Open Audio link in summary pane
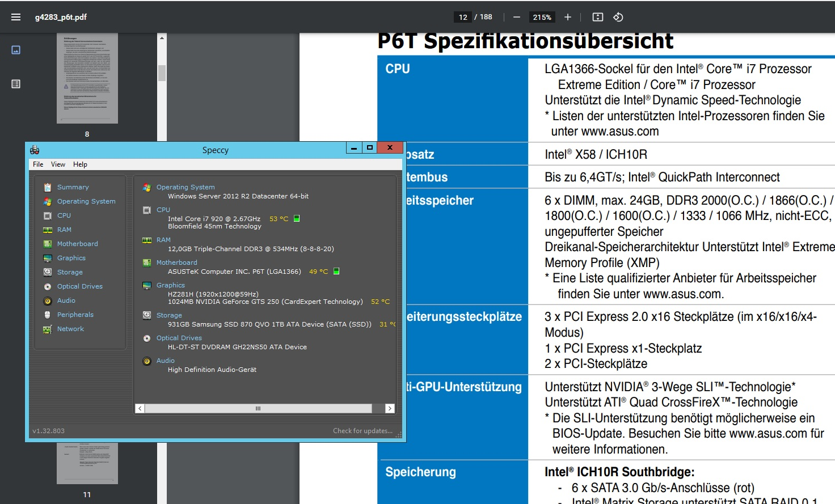 coord(166,361)
